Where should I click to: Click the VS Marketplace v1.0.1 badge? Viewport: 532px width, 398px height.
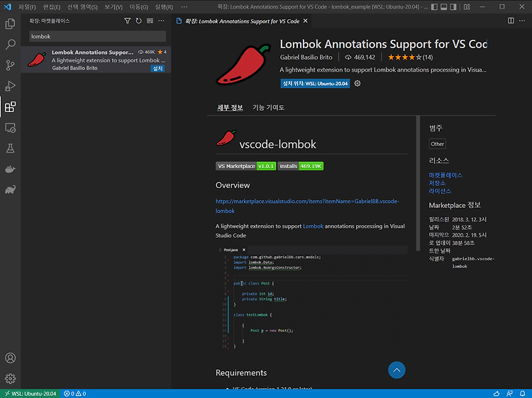pyautogui.click(x=245, y=166)
